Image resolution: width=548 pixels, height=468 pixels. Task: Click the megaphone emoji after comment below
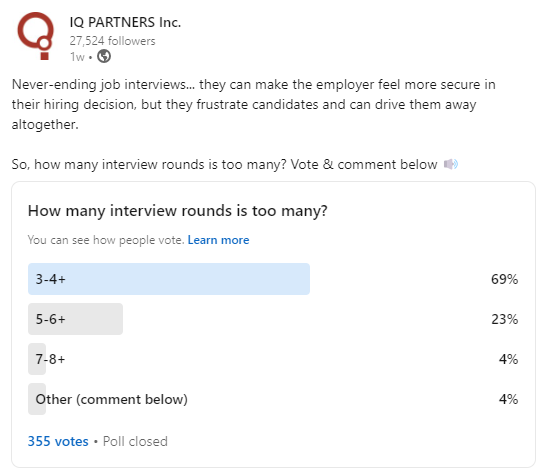(451, 164)
